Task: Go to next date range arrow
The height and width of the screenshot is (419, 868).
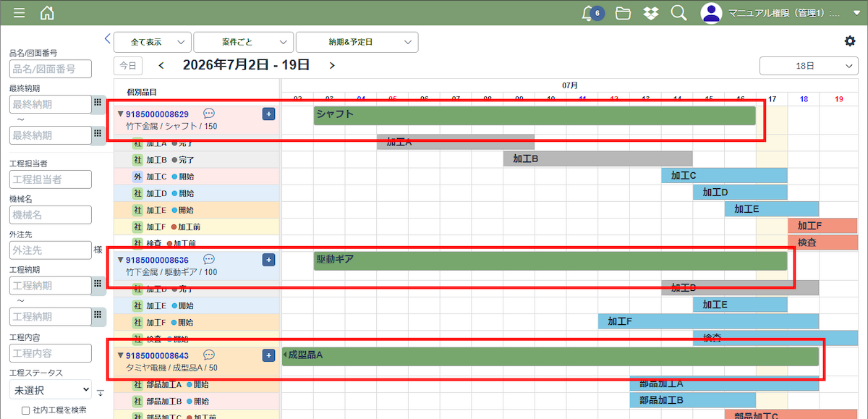Action: (x=332, y=65)
